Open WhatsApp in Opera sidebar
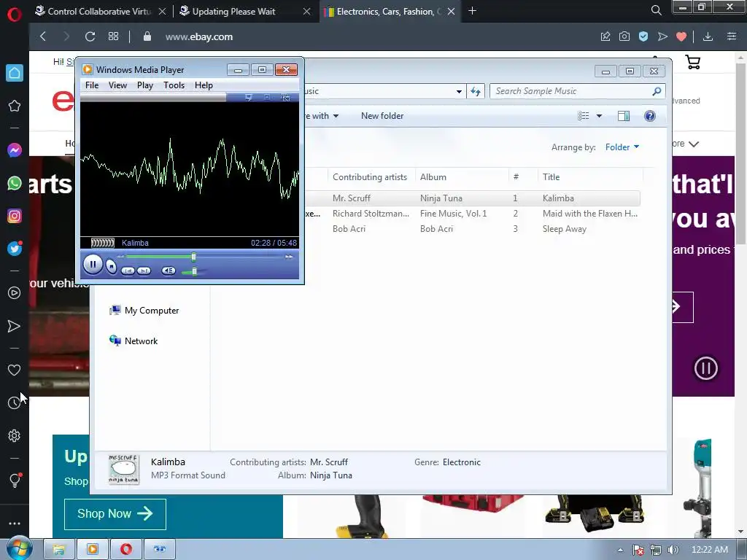This screenshot has height=560, width=747. (15, 183)
